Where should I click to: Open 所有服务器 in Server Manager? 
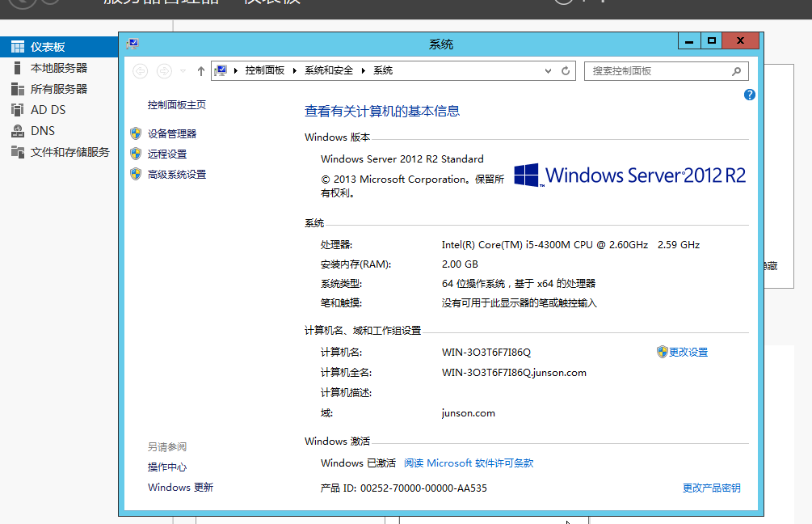click(59, 89)
